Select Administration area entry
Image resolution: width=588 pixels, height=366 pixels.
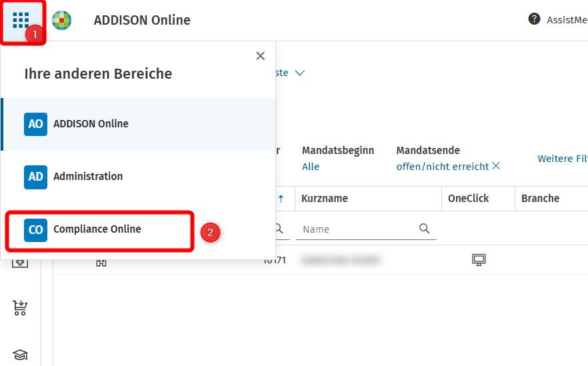tap(139, 177)
